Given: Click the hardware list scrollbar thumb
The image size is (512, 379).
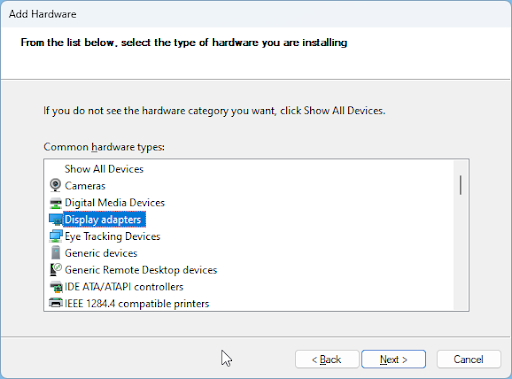Looking at the screenshot, I should pos(461,185).
